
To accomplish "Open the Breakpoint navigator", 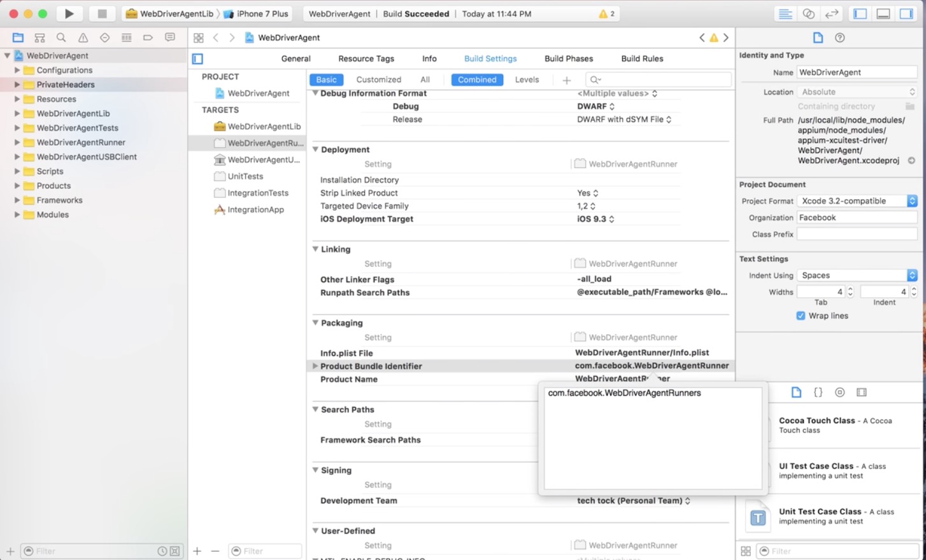I will [x=148, y=38].
